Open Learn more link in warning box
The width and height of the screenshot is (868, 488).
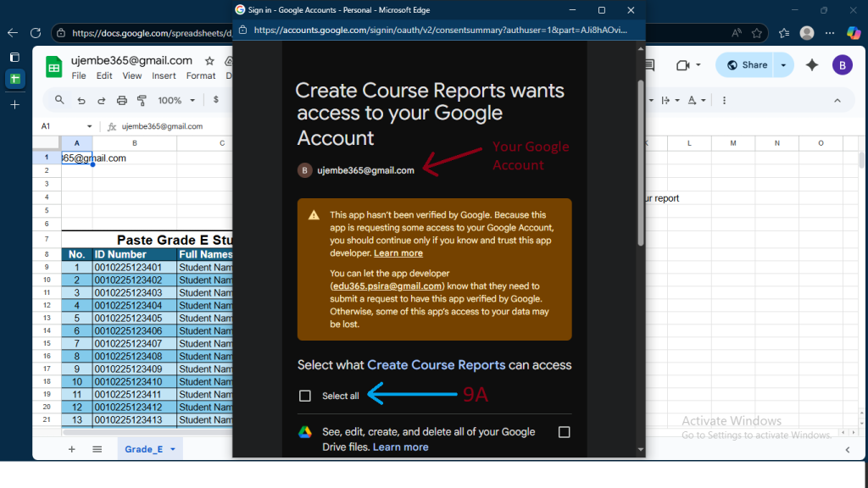click(x=398, y=252)
